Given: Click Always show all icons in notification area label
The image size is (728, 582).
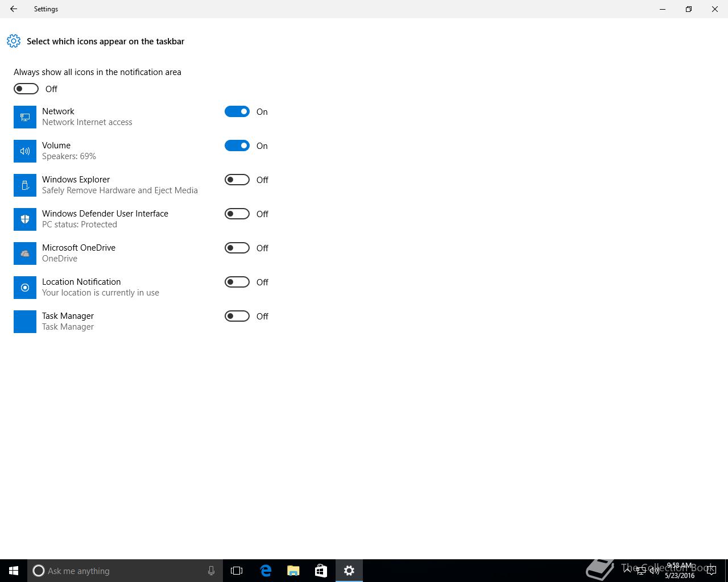Looking at the screenshot, I should pyautogui.click(x=97, y=72).
